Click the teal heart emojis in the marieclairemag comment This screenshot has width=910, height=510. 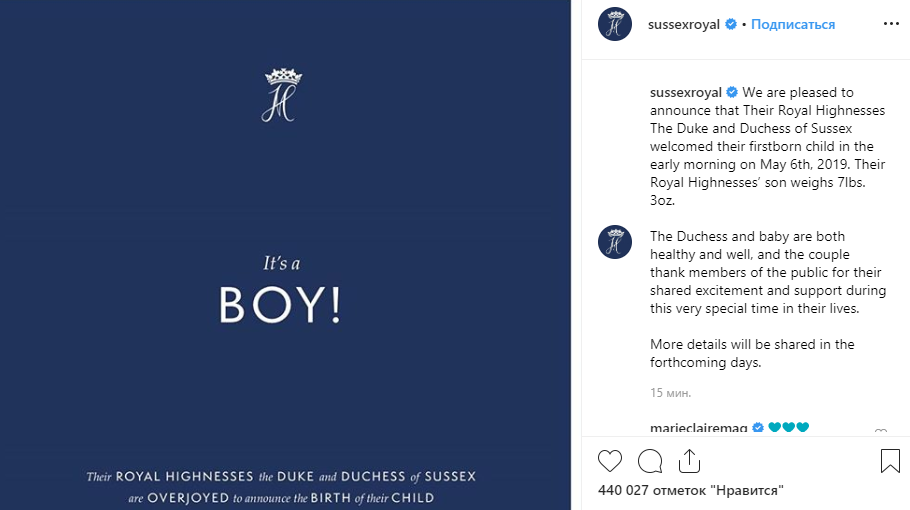pos(788,429)
